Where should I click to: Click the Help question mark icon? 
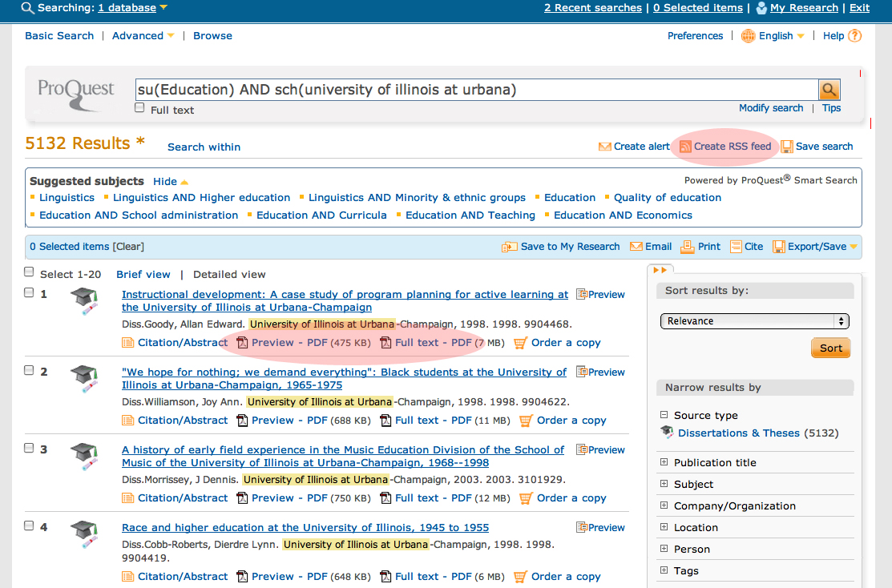click(x=854, y=36)
